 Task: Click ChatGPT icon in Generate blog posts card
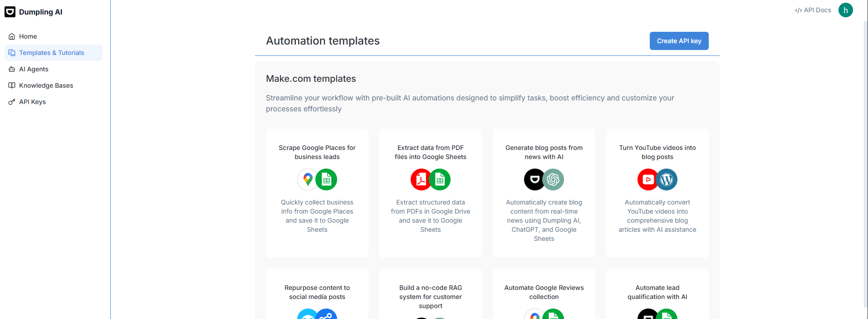553,179
